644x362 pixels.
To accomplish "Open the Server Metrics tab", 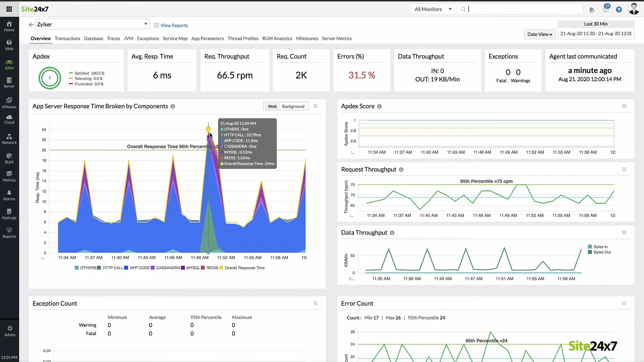I will coord(337,39).
